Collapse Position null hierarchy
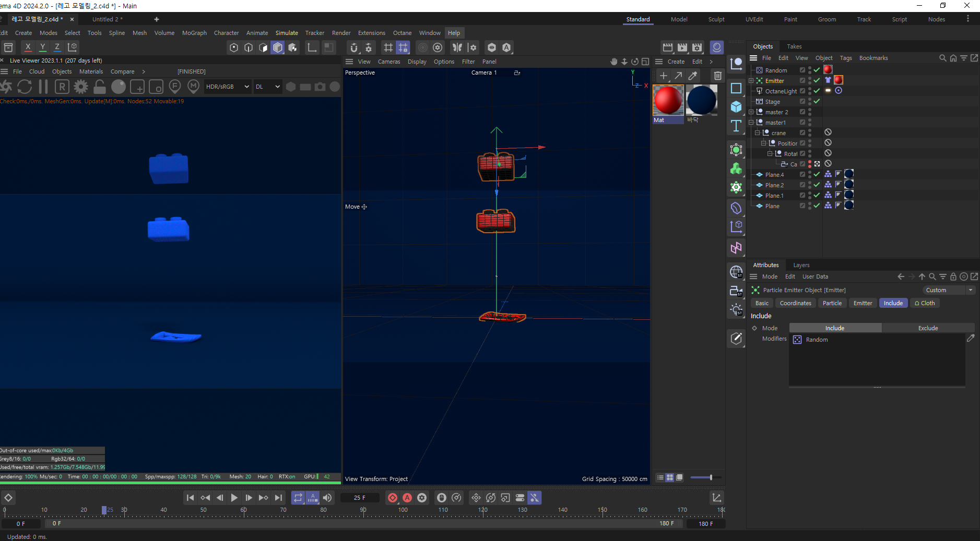Viewport: 980px width, 541px height. (764, 143)
